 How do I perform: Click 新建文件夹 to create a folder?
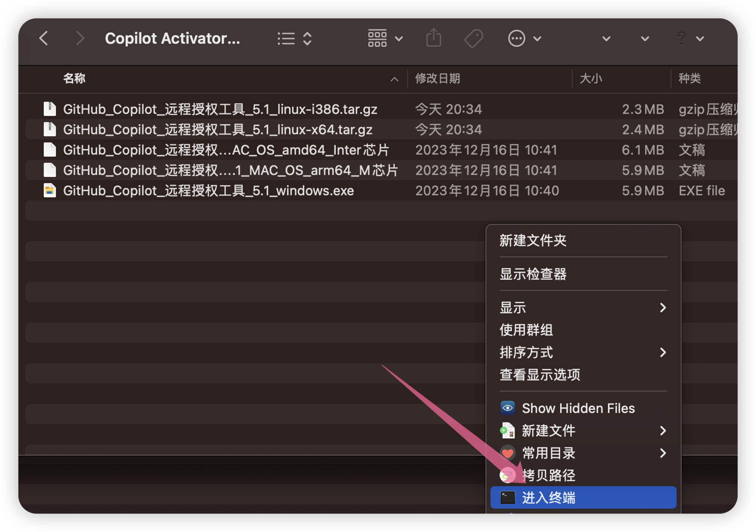point(533,240)
